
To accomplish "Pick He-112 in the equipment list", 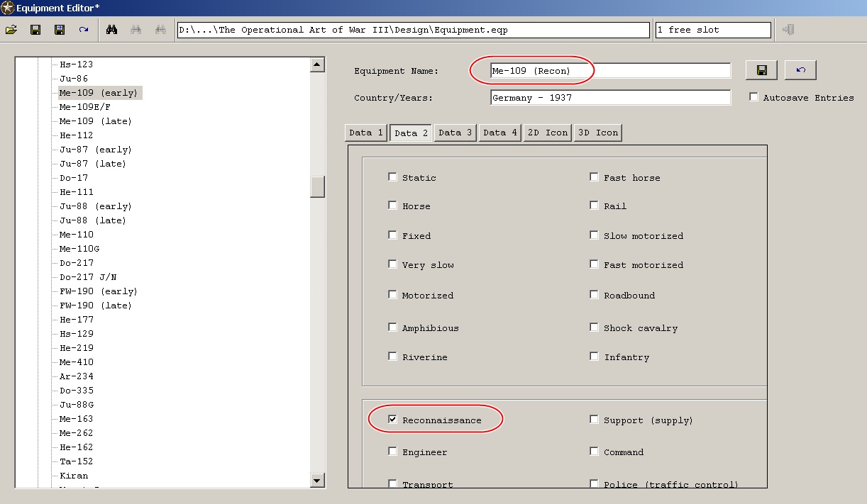I will (x=77, y=135).
